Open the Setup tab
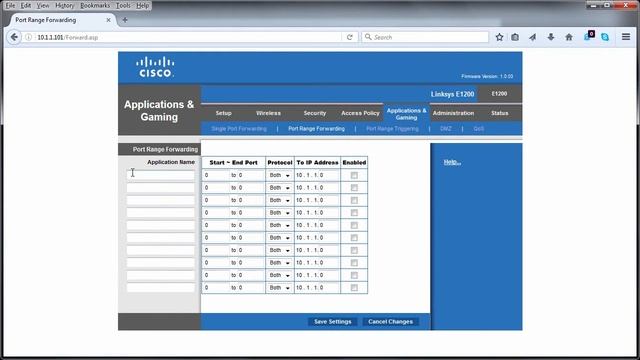640x360 pixels. click(x=223, y=113)
